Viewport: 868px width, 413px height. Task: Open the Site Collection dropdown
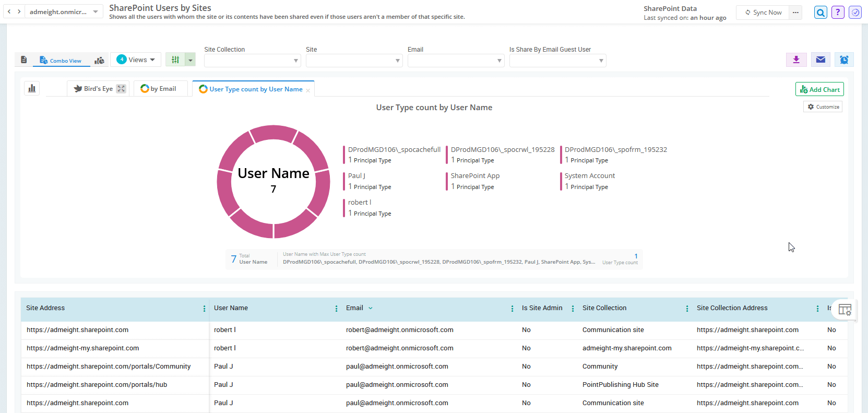[x=252, y=61]
